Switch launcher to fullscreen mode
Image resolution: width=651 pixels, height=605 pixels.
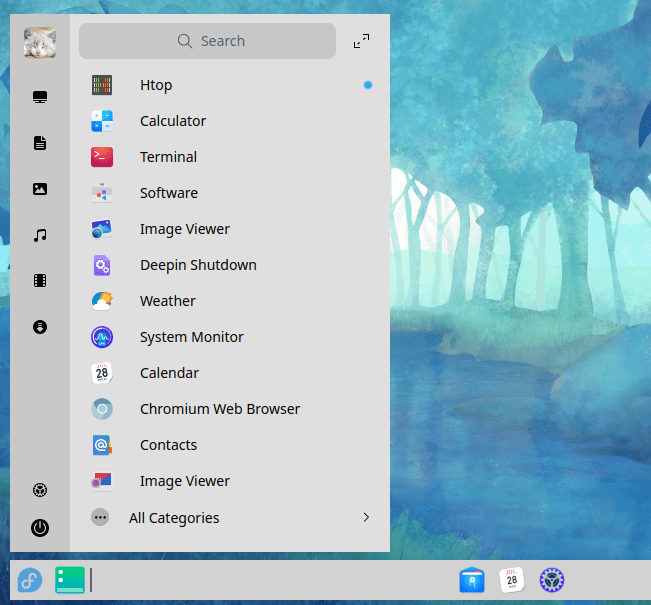pyautogui.click(x=361, y=41)
